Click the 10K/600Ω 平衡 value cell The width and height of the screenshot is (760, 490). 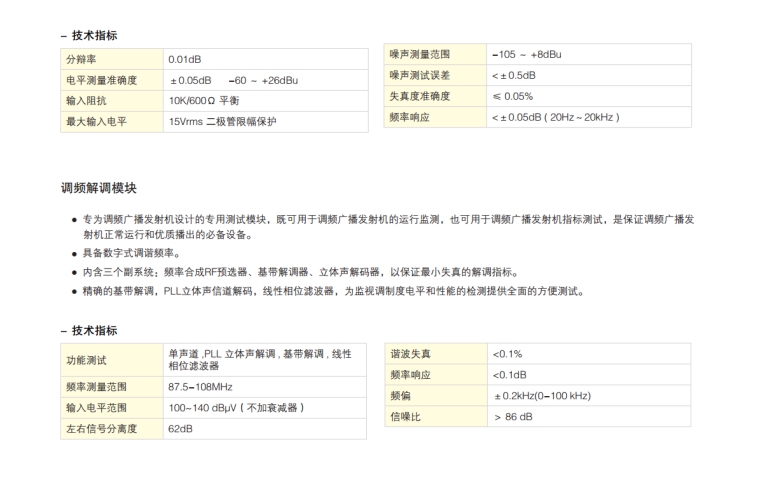click(203, 100)
